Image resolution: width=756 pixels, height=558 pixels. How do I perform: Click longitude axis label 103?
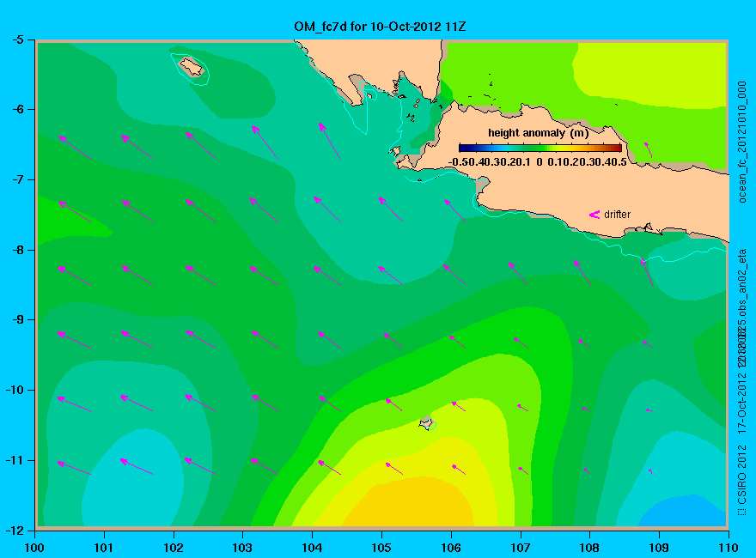[x=242, y=548]
